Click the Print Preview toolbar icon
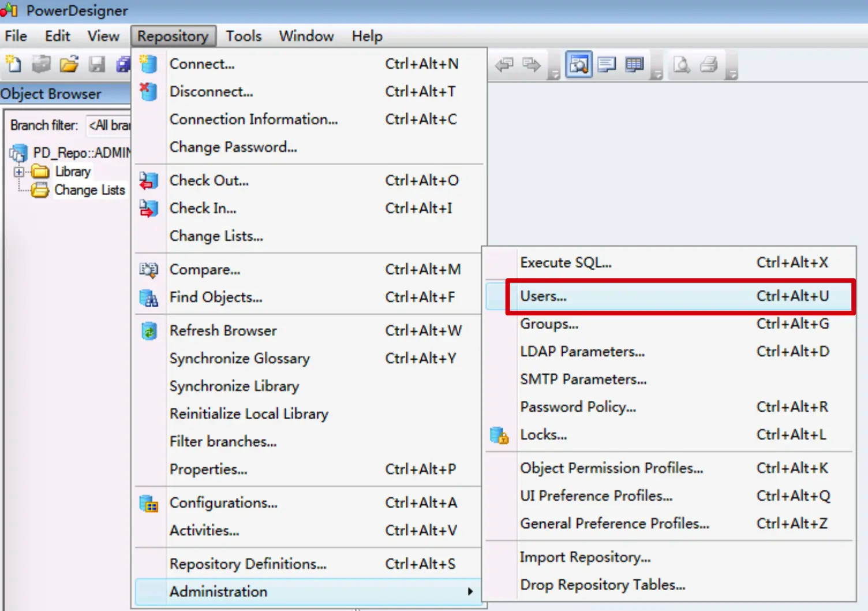 682,65
